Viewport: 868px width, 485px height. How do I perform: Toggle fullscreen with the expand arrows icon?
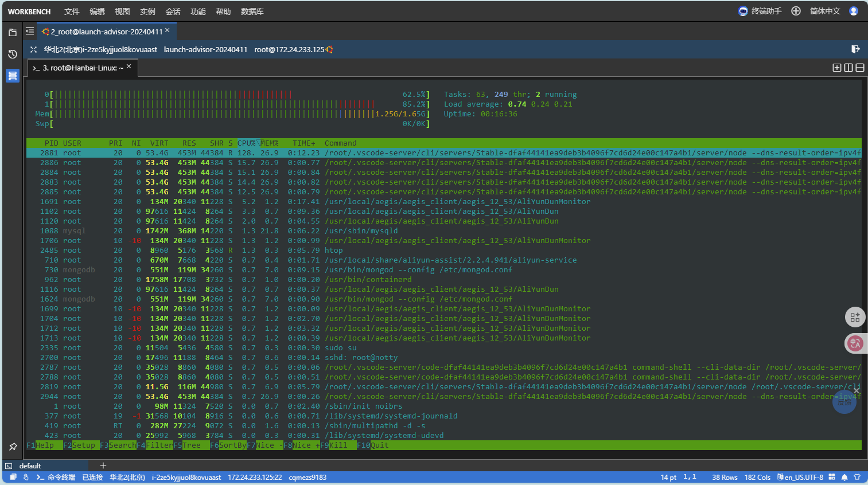click(33, 50)
